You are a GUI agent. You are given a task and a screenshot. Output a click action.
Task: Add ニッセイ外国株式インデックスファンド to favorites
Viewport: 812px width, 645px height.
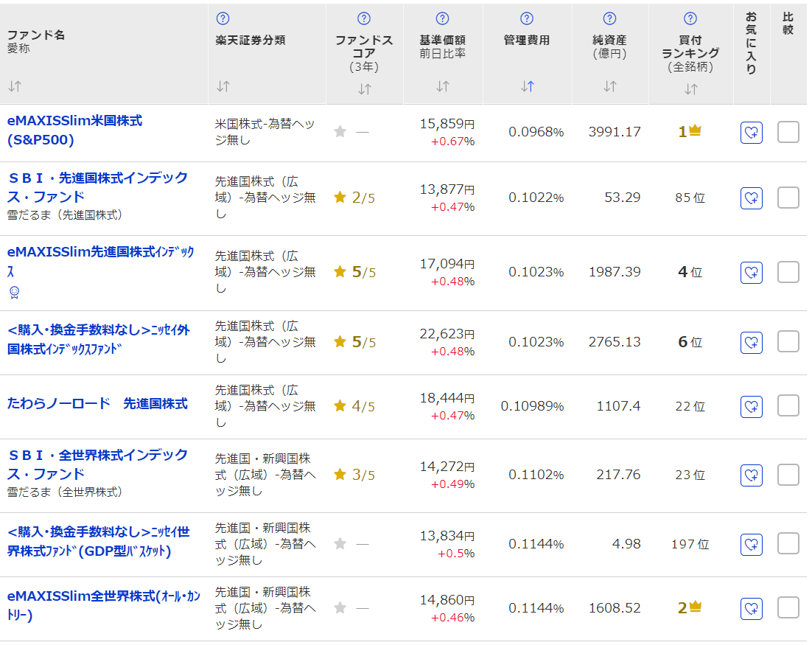(752, 343)
